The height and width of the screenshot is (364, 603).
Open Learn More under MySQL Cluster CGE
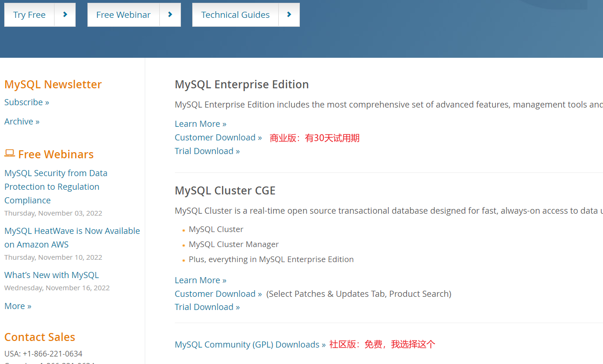click(201, 280)
